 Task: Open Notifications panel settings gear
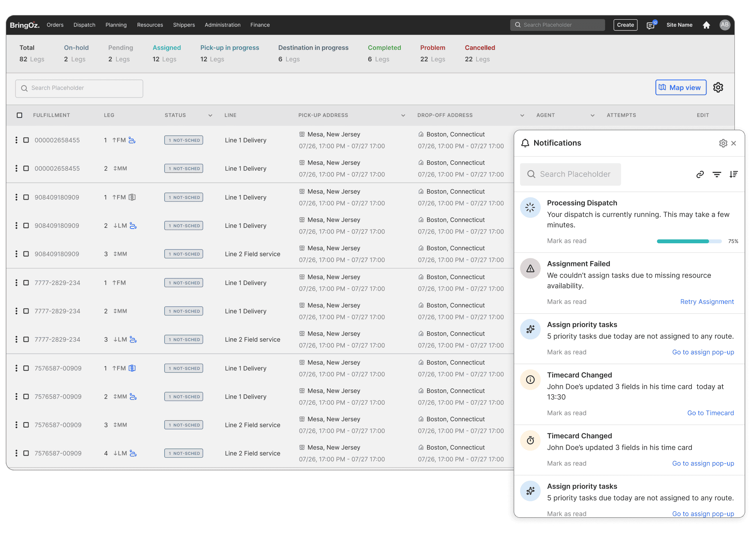pos(723,143)
